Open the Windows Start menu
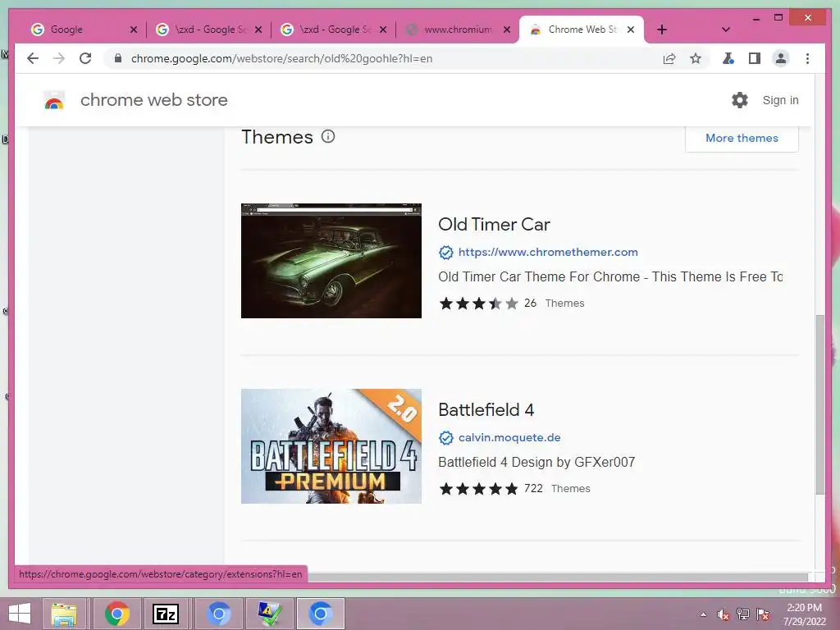Viewport: 840px width, 630px height. click(x=20, y=614)
